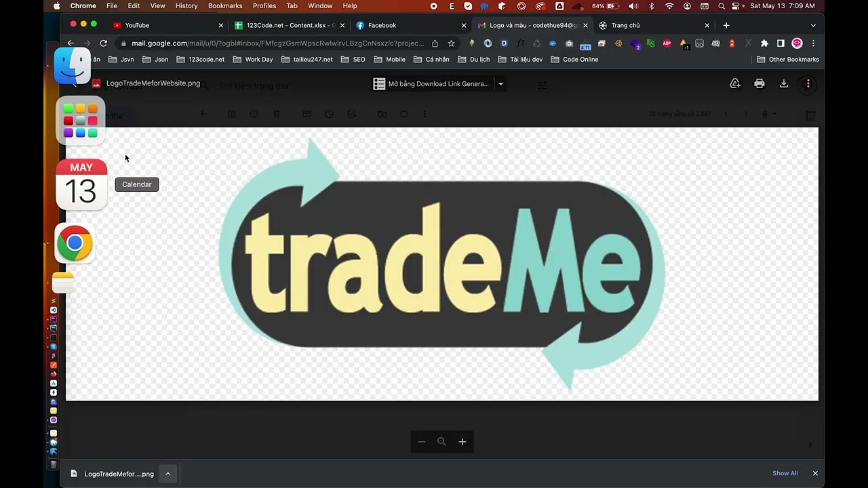This screenshot has height=488, width=868.
Task: Click the Wi-Fi status icon
Action: pos(669,5)
